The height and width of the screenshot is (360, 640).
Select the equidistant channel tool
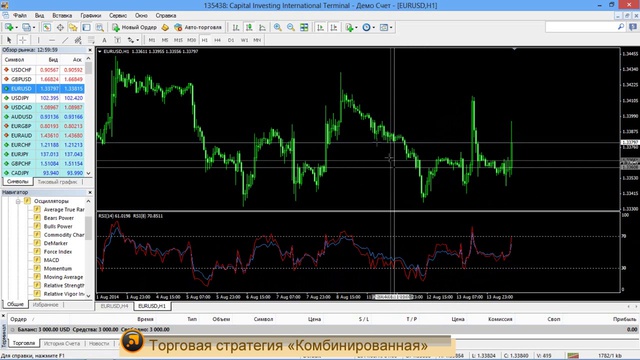click(78, 40)
